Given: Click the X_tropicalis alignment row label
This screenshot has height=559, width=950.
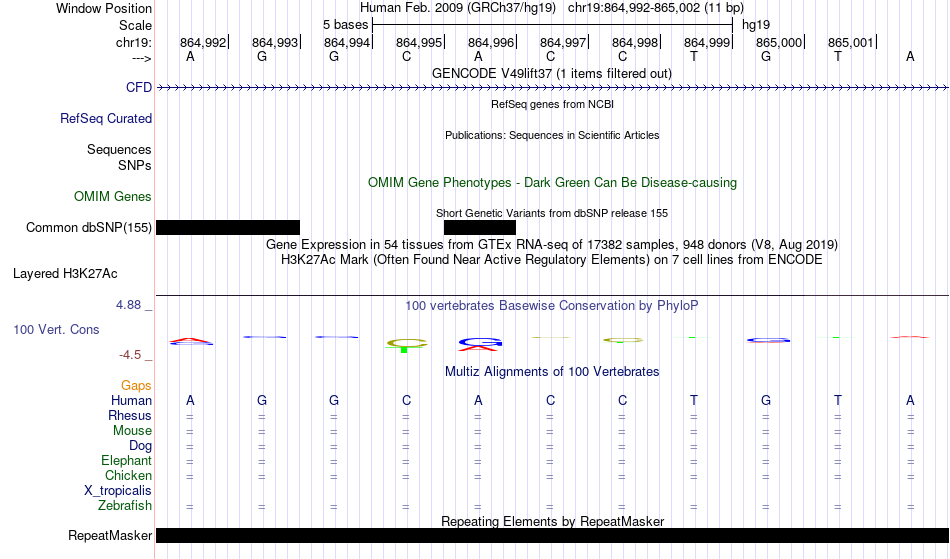Looking at the screenshot, I should 118,491.
